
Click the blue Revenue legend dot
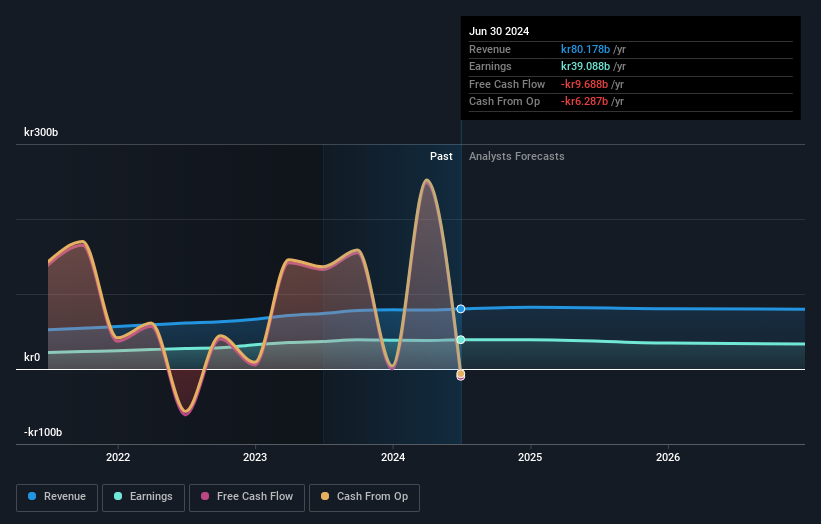pyautogui.click(x=32, y=496)
